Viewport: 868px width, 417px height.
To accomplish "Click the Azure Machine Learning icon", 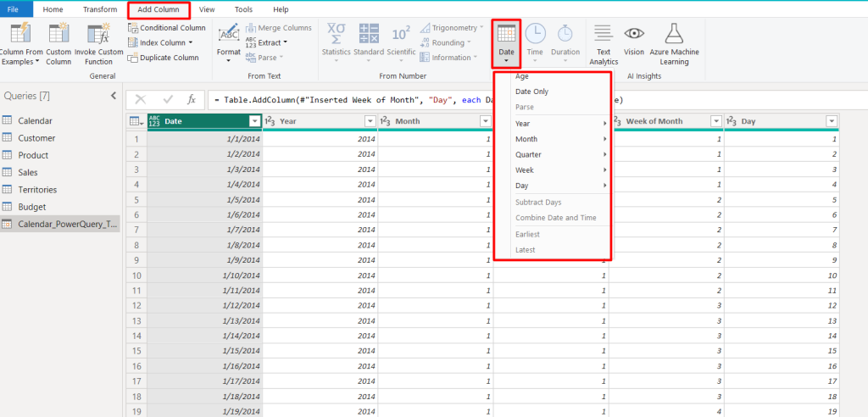I will (674, 33).
